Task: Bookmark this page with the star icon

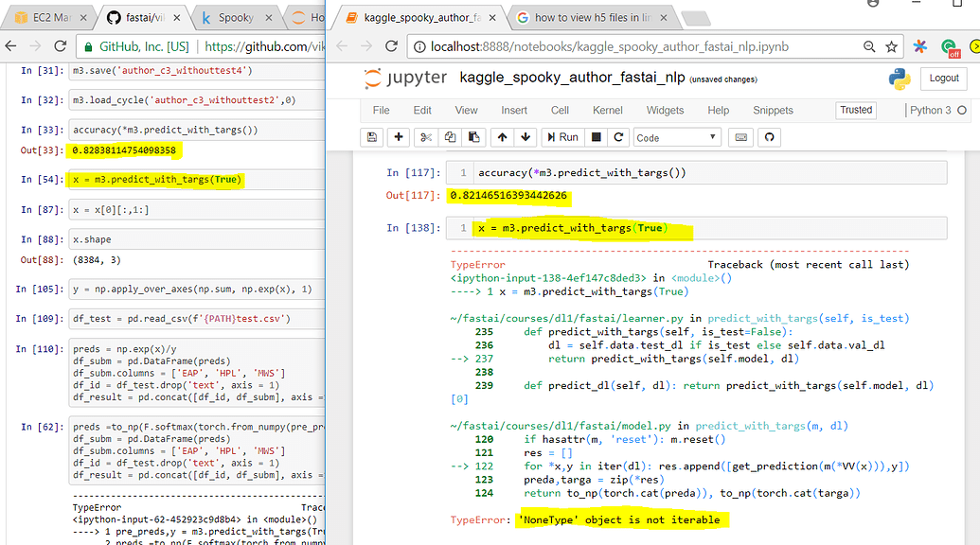Action: point(891,46)
